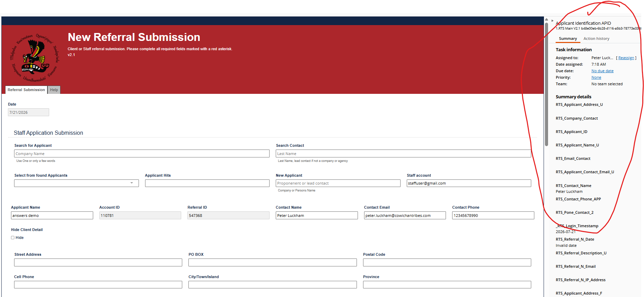Click the Cell Phone field
644x297 pixels.
click(x=98, y=285)
